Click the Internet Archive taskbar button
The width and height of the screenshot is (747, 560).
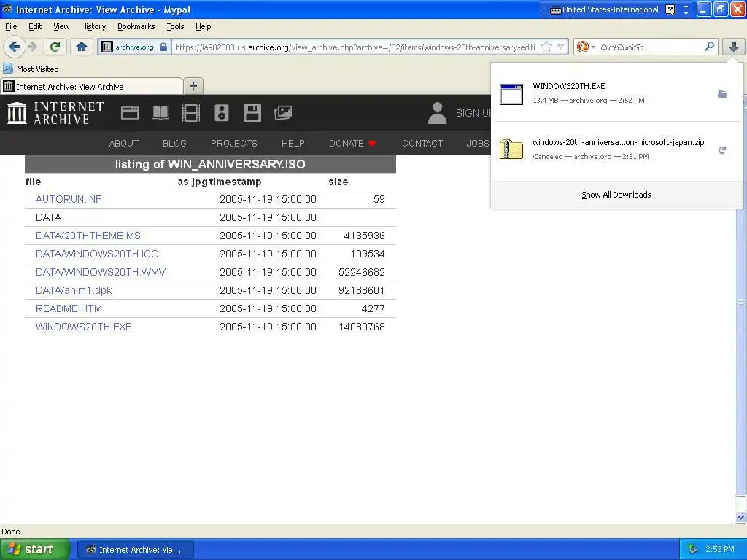tap(135, 550)
